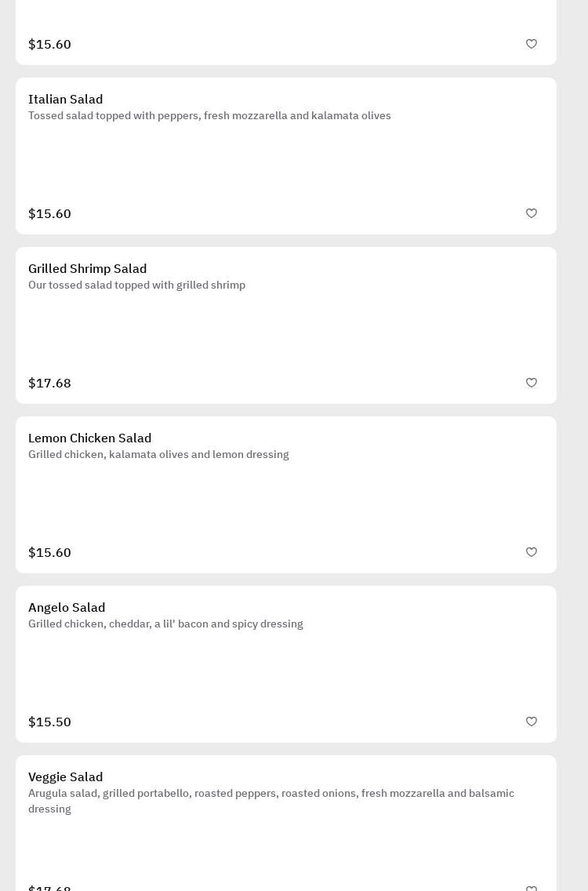The width and height of the screenshot is (588, 891).
Task: Favorite the Italian Salad with its heart icon
Action: 532,213
